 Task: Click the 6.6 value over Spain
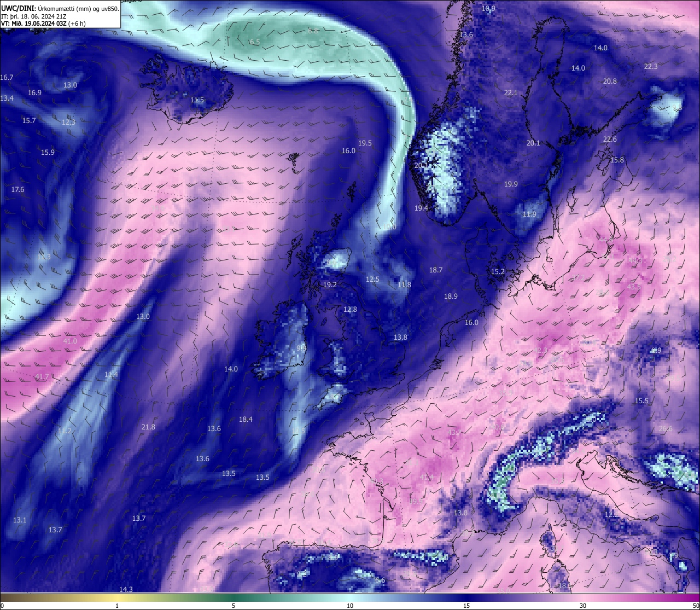[x=380, y=580]
